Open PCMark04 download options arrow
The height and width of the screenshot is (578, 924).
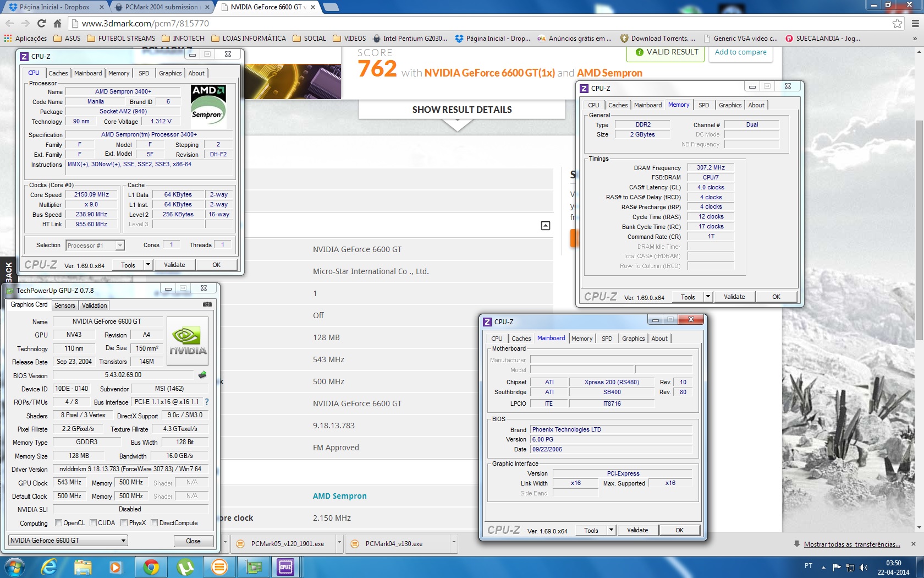pyautogui.click(x=454, y=543)
